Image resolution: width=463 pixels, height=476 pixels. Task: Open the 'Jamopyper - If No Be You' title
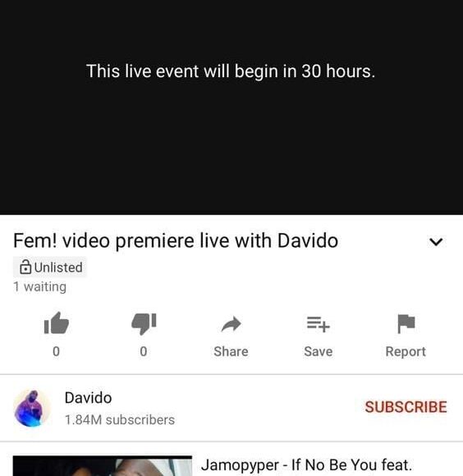coord(306,465)
